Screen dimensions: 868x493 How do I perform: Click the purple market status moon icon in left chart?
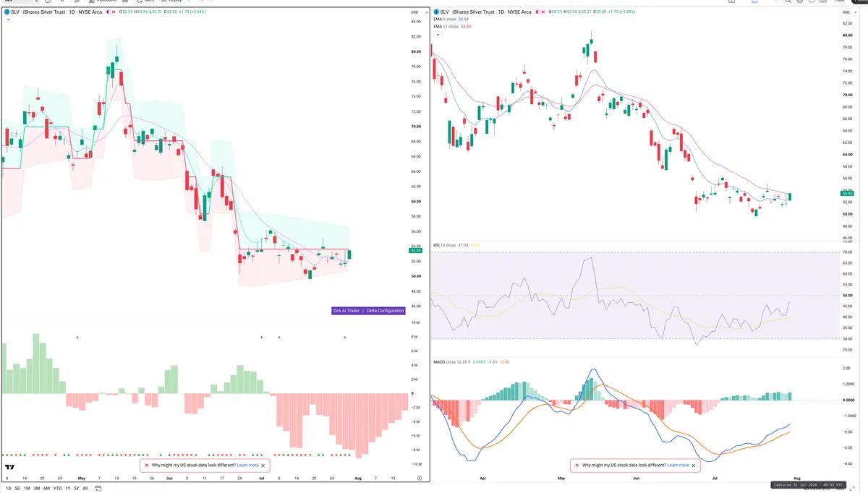point(108,12)
